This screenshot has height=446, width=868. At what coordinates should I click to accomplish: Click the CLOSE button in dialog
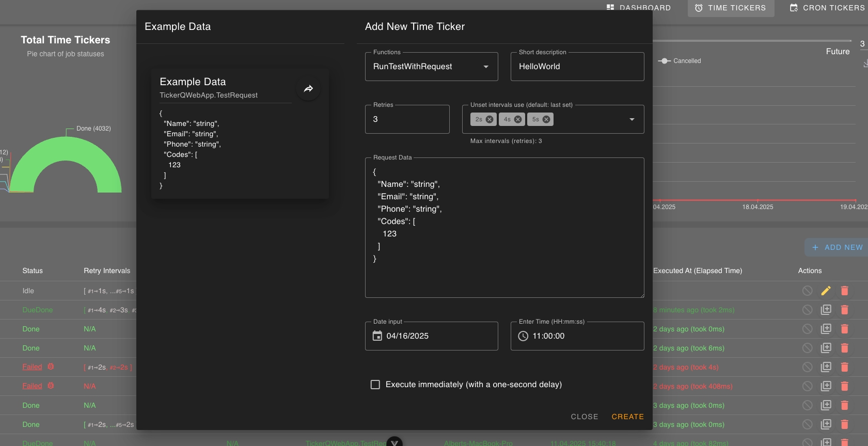585,417
